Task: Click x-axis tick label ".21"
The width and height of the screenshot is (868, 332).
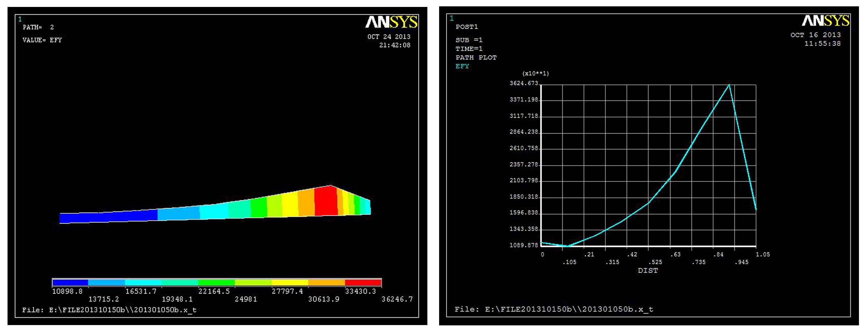Action: click(x=589, y=255)
